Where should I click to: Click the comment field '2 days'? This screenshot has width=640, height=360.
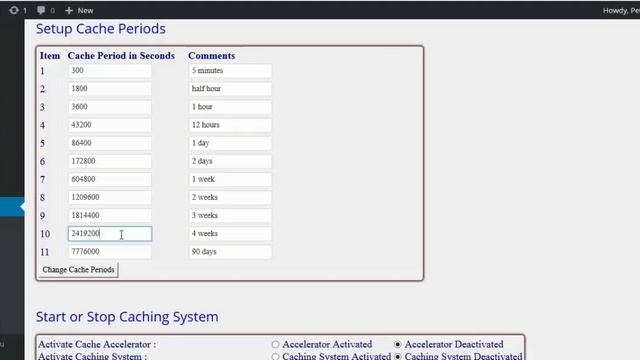[x=230, y=161]
